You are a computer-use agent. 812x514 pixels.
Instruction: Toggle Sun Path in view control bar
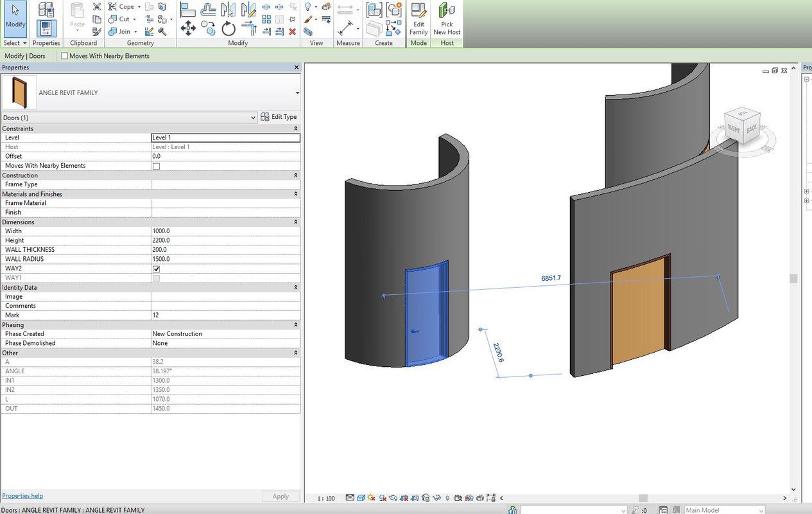click(372, 498)
